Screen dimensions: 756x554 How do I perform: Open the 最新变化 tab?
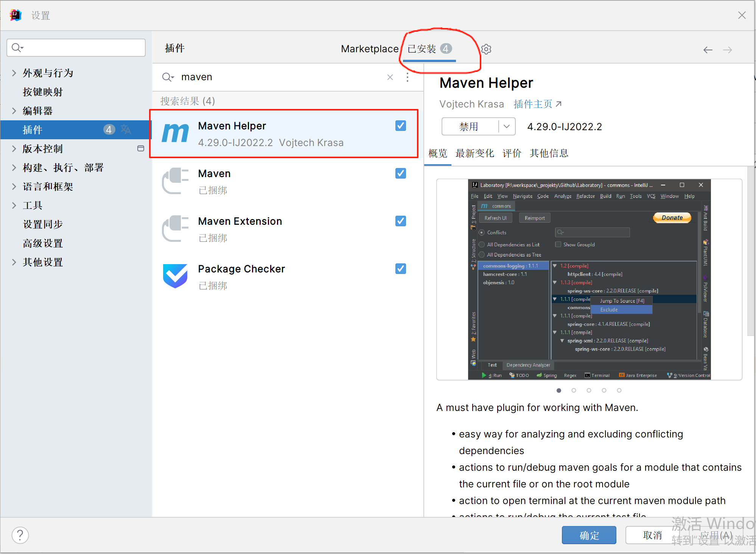474,153
